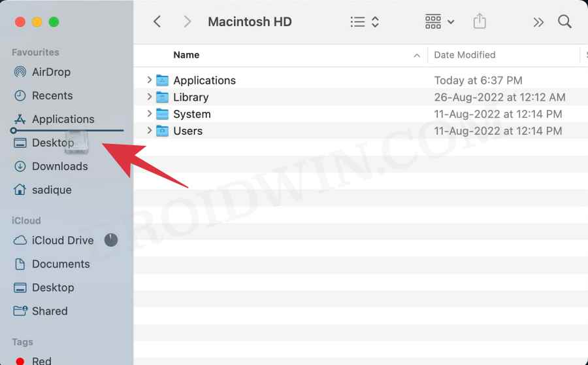Open Desktop under Favourites
The width and height of the screenshot is (588, 365).
click(x=53, y=143)
